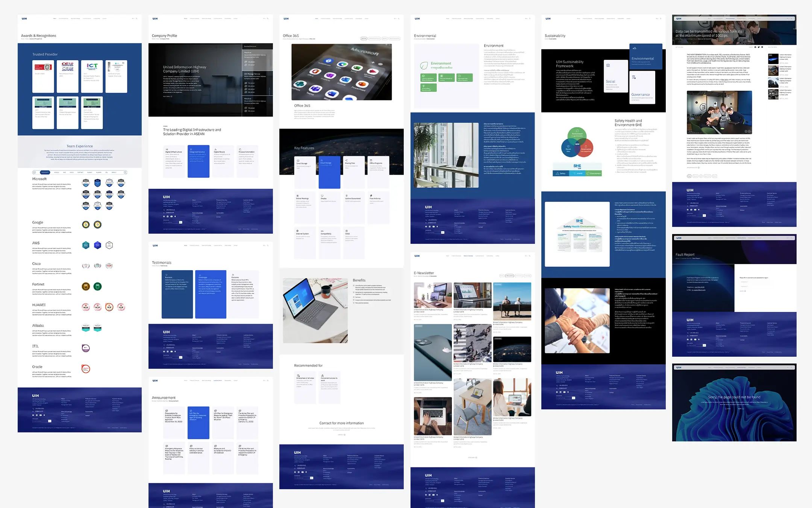Click the right arrow of the Team Experience partner carousel

coord(125,172)
